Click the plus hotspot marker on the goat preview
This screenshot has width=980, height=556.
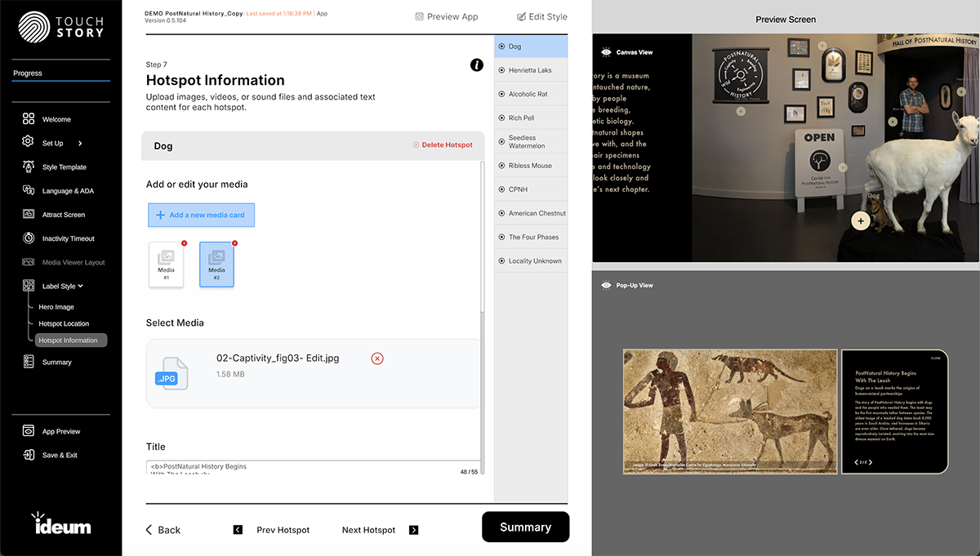[860, 220]
